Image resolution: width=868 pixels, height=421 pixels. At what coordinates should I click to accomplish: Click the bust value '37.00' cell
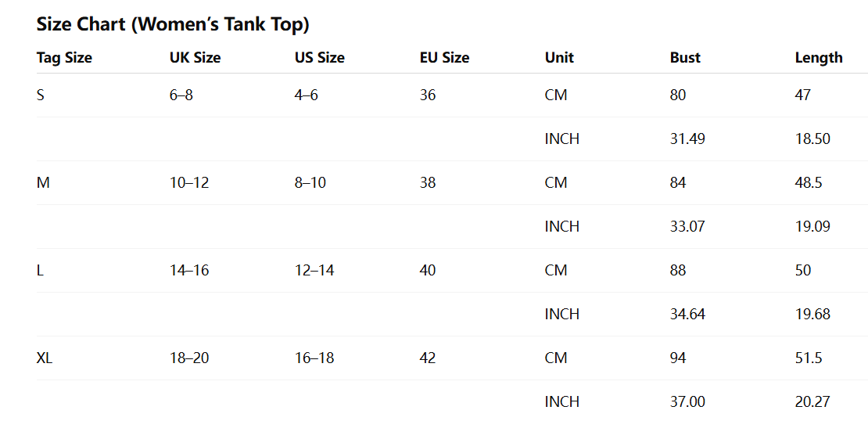[x=687, y=401]
